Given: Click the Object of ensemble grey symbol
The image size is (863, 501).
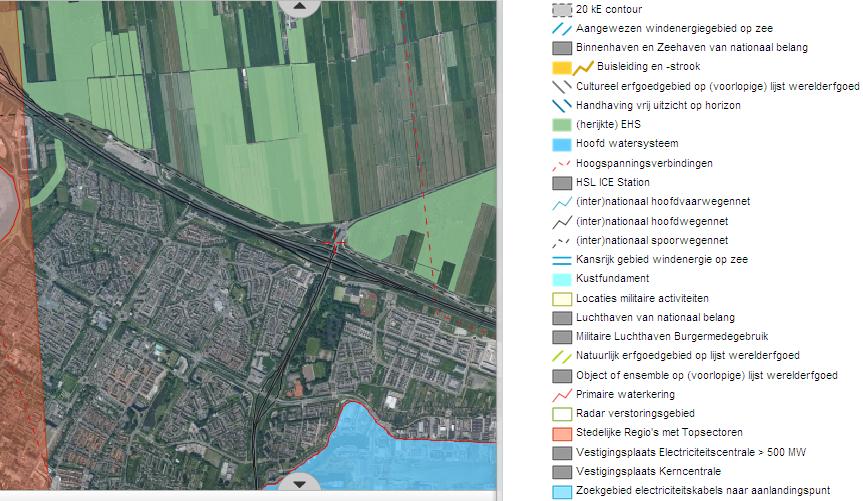Looking at the screenshot, I should (x=562, y=376).
